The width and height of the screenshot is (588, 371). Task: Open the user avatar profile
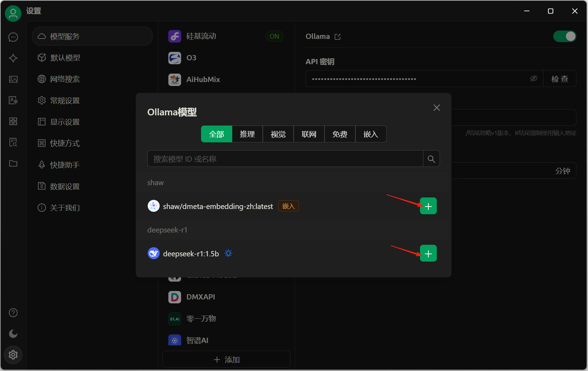coord(13,13)
